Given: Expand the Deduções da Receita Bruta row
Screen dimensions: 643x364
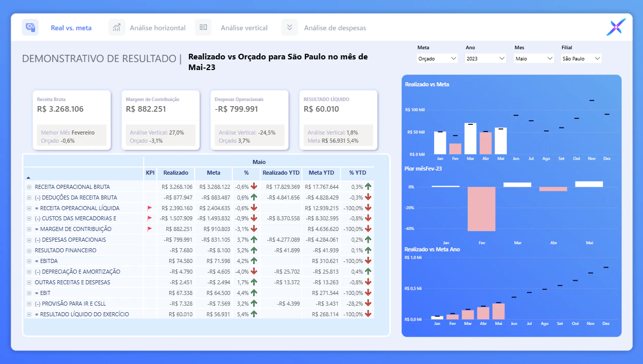Looking at the screenshot, I should click(29, 197).
